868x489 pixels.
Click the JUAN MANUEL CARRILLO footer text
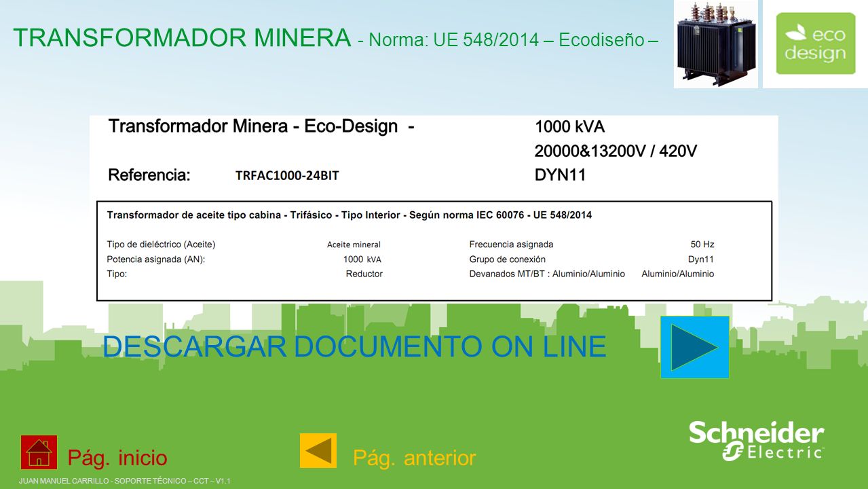click(x=125, y=481)
